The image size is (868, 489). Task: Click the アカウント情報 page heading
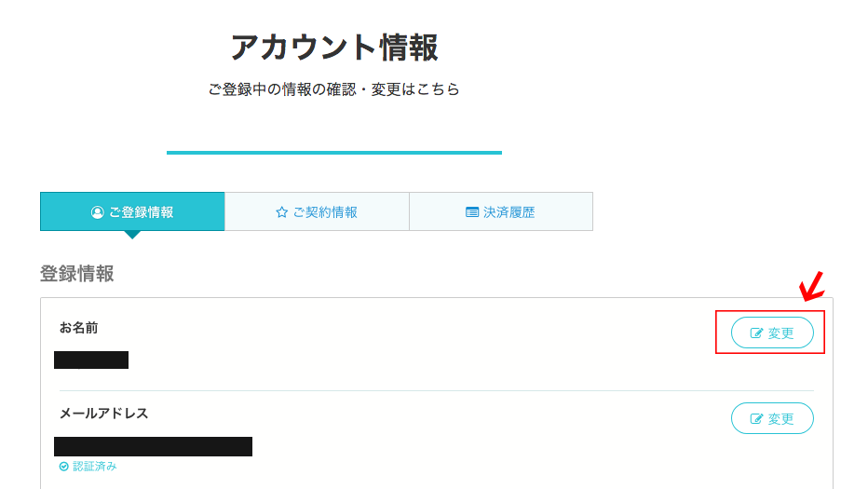(x=334, y=48)
